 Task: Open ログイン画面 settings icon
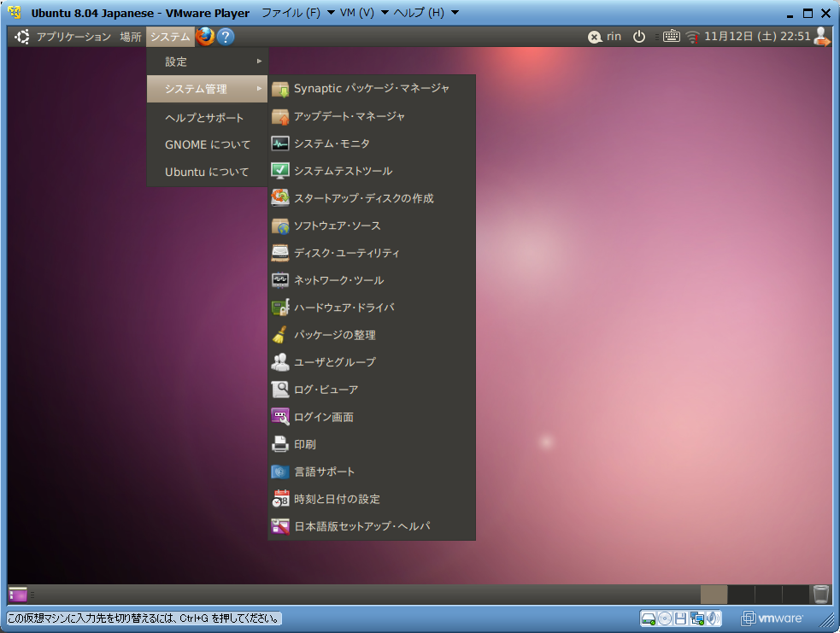(x=280, y=417)
